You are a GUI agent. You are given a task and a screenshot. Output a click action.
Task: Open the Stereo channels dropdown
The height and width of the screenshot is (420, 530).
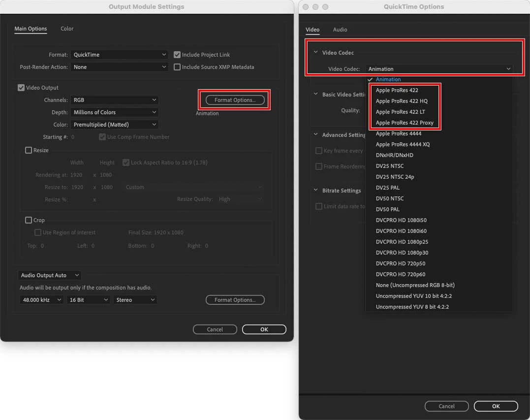point(135,300)
